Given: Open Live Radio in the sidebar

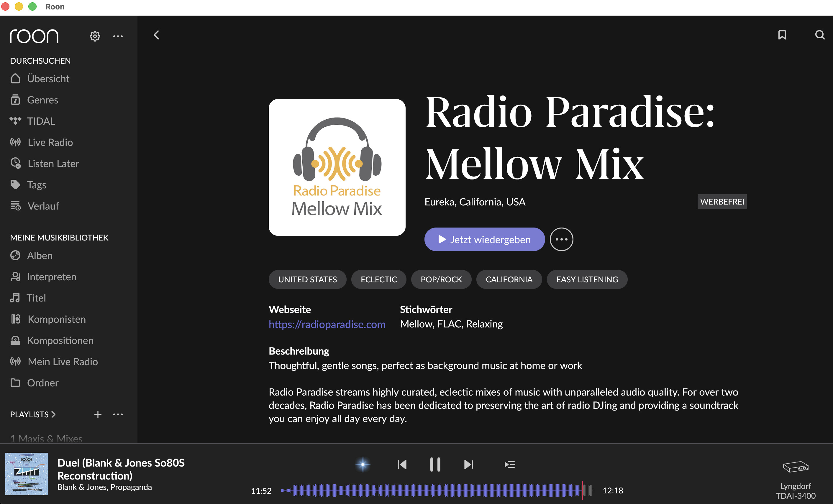Looking at the screenshot, I should 50,142.
